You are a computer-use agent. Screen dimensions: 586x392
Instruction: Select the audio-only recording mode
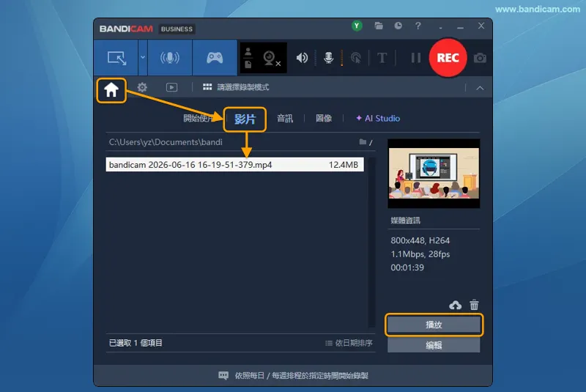(x=170, y=58)
